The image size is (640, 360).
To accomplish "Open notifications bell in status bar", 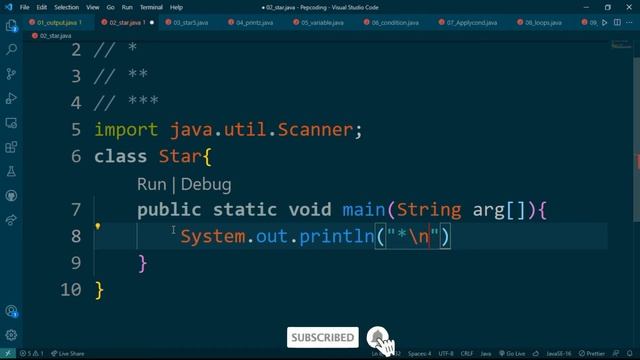I will click(629, 353).
